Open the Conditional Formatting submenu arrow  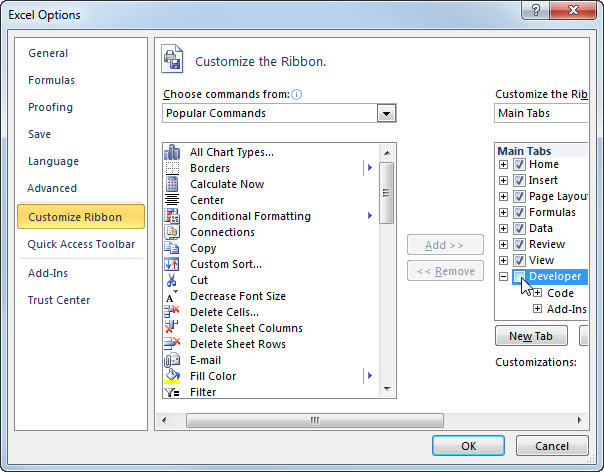370,216
